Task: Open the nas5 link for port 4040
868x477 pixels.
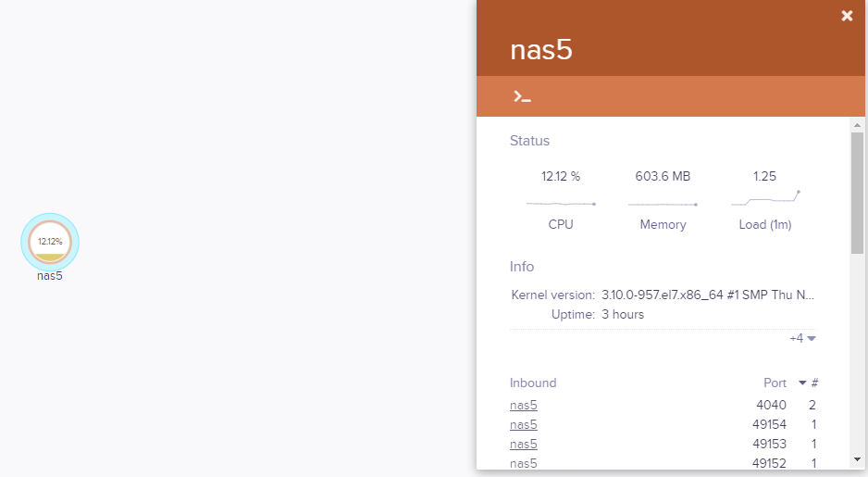Action: (524, 405)
